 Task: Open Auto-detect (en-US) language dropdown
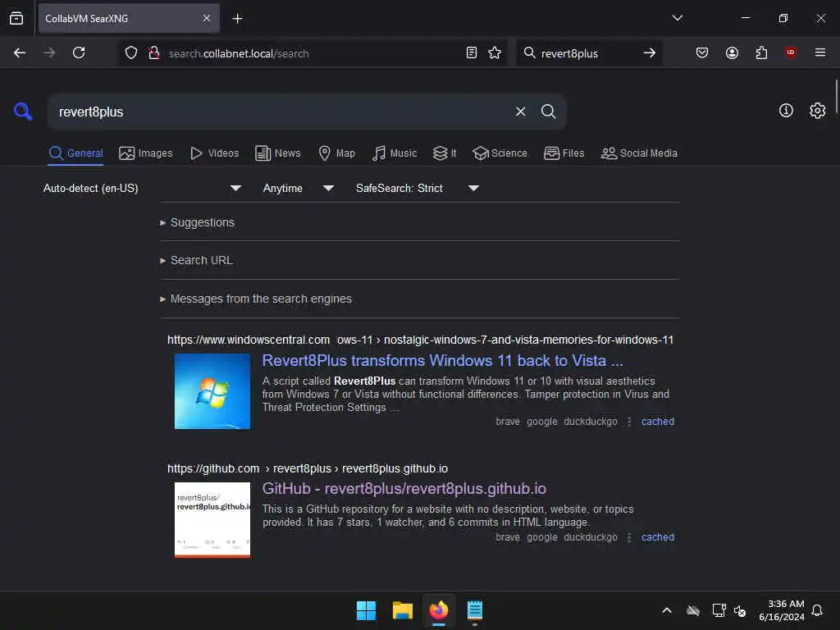142,188
